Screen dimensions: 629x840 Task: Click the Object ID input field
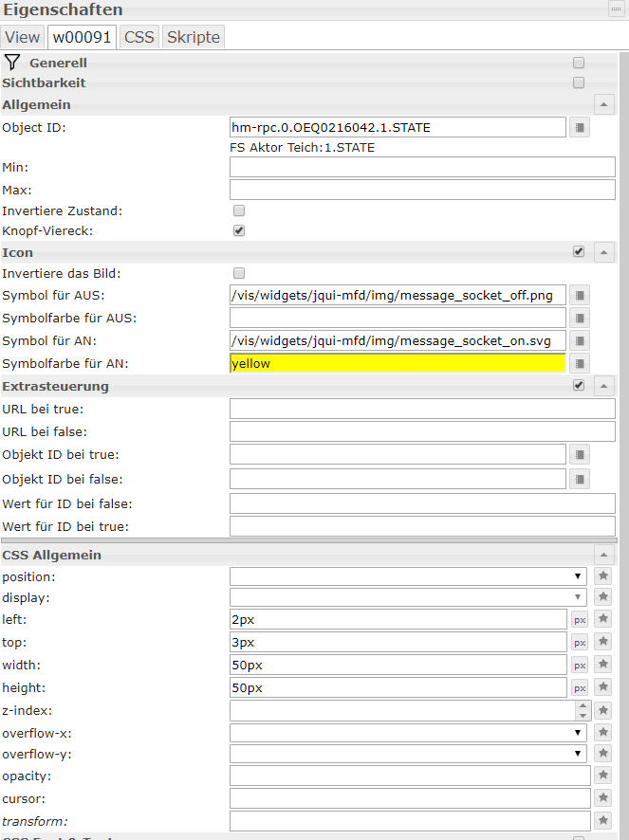398,127
